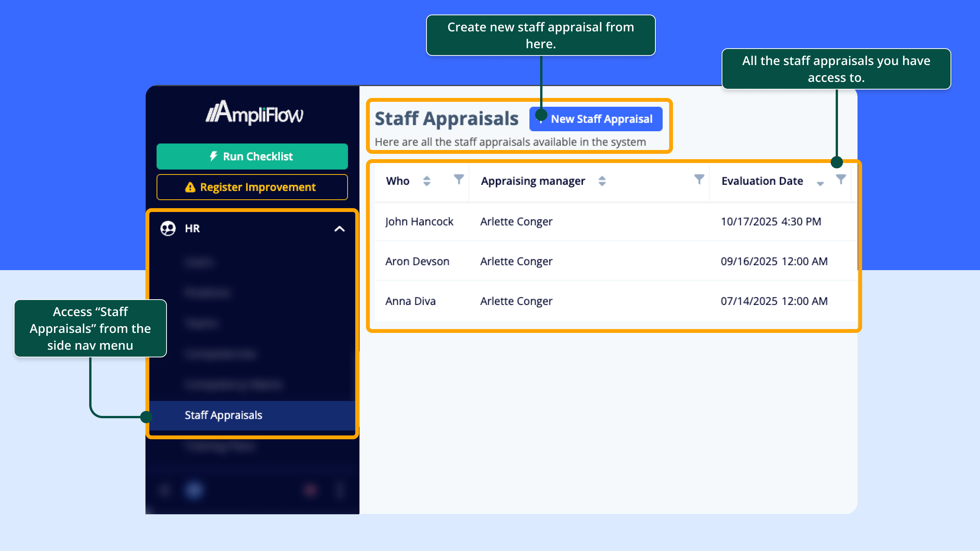Click the AmpliFlow logo

(x=254, y=113)
